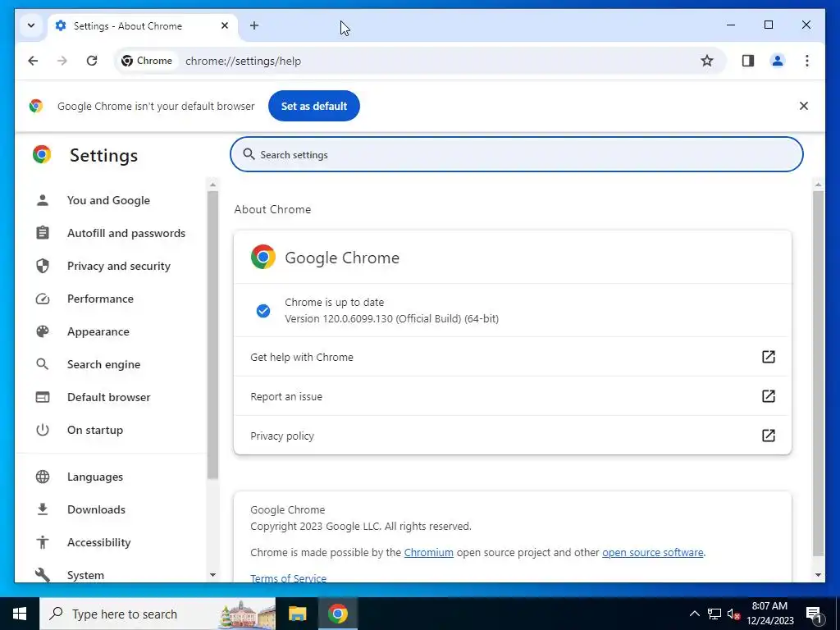Open the profile avatar menu

click(778, 61)
